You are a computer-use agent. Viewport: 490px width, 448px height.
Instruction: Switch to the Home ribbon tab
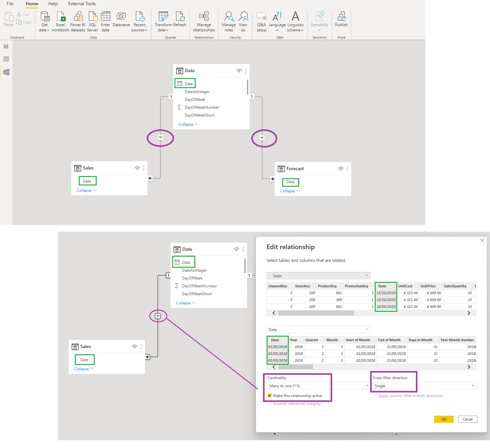point(32,4)
